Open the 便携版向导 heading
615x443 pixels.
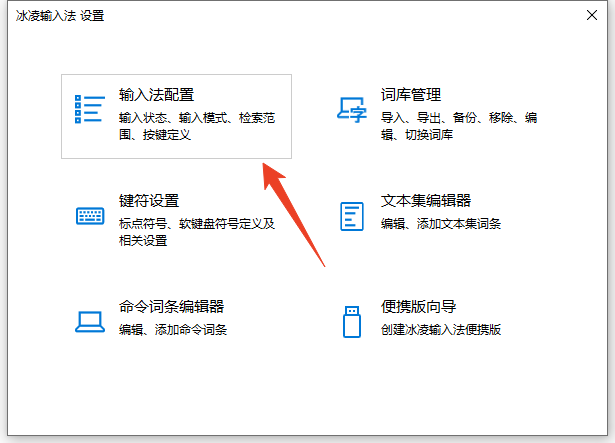coord(418,307)
